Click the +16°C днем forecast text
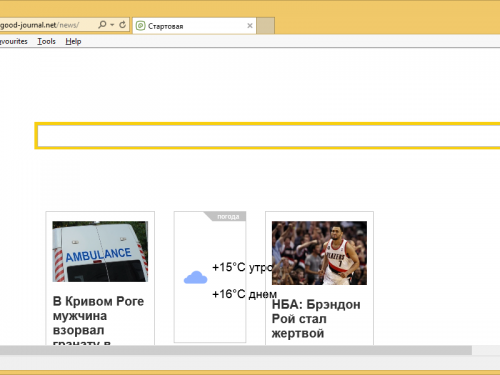Image resolution: width=500 pixels, height=375 pixels. pyautogui.click(x=245, y=294)
